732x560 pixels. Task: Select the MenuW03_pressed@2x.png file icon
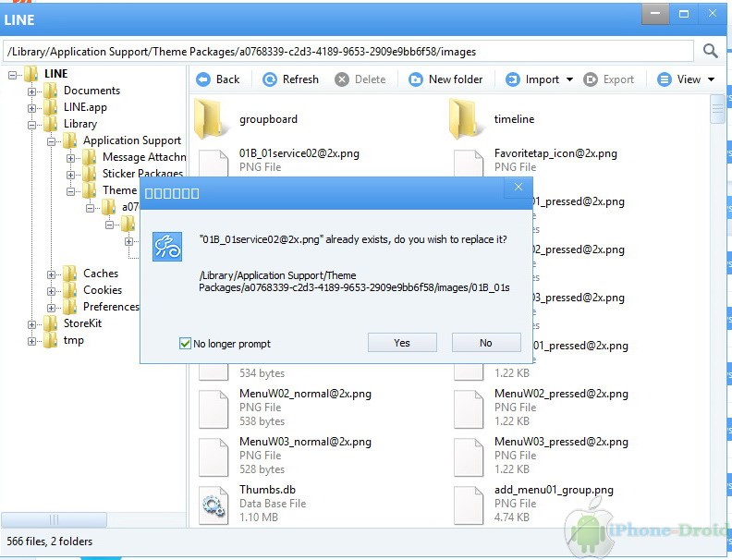pyautogui.click(x=469, y=457)
